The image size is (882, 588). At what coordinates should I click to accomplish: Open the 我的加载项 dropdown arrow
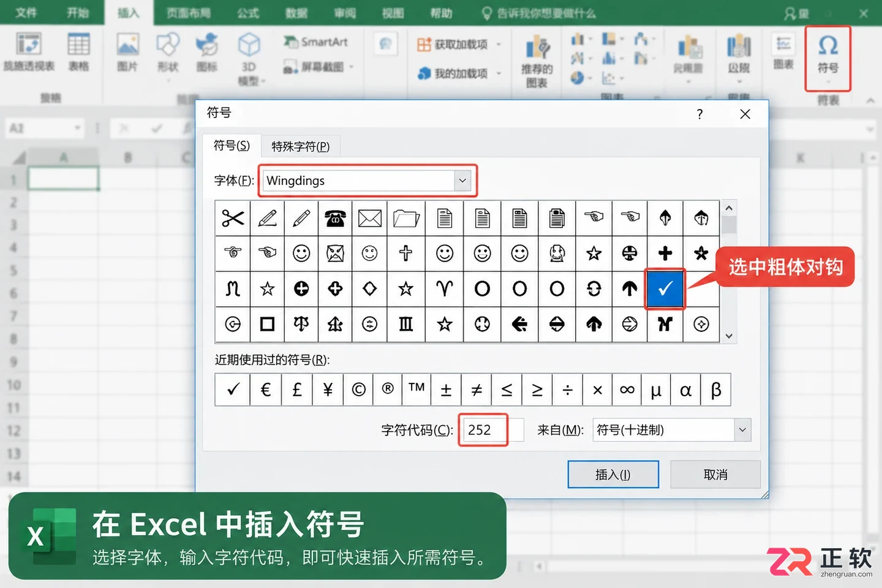click(x=499, y=73)
